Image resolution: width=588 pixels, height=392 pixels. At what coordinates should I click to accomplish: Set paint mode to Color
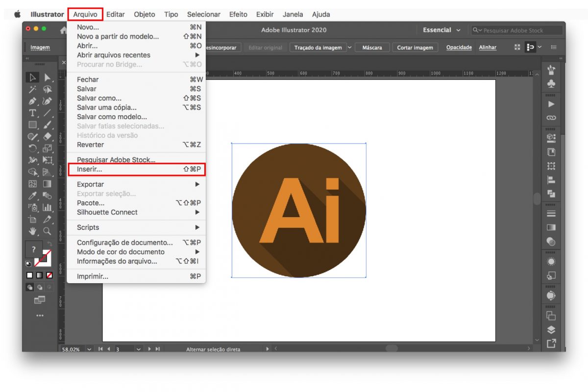30,275
